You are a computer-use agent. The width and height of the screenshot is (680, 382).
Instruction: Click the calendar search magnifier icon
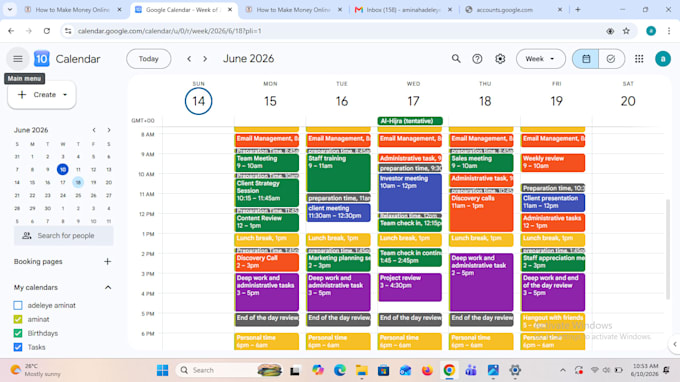[x=456, y=59]
